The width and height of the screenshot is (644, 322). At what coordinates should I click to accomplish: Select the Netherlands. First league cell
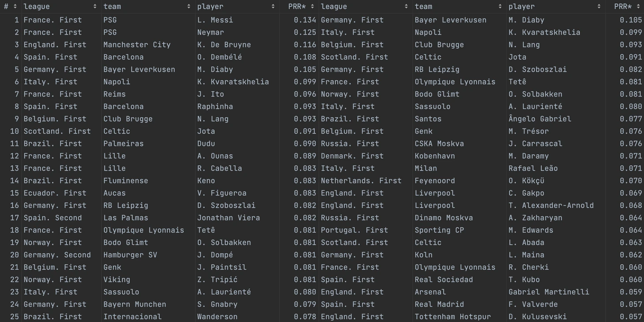(361, 180)
